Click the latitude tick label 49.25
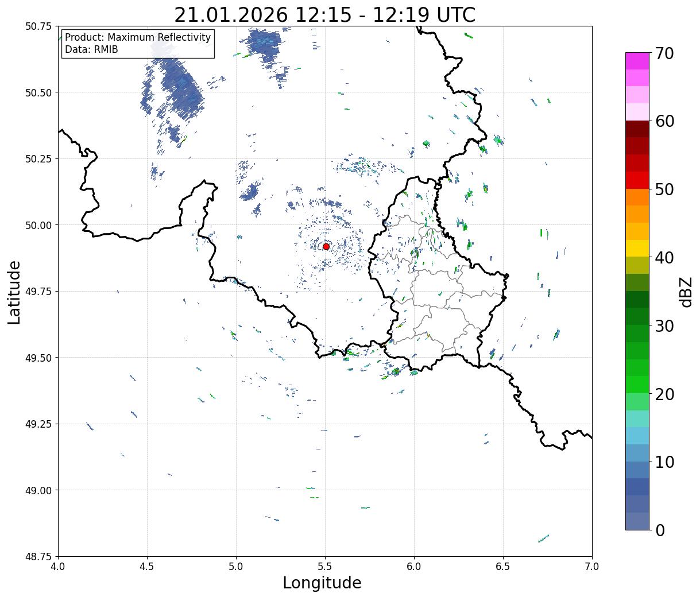This screenshot has width=700, height=597. tap(38, 424)
